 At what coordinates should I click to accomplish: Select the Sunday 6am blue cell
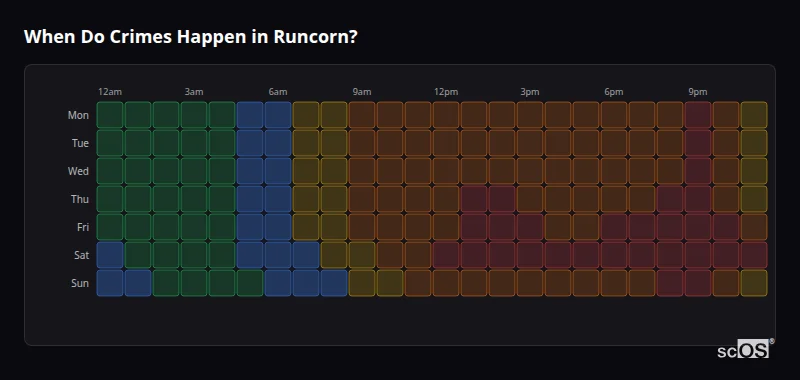(278, 283)
